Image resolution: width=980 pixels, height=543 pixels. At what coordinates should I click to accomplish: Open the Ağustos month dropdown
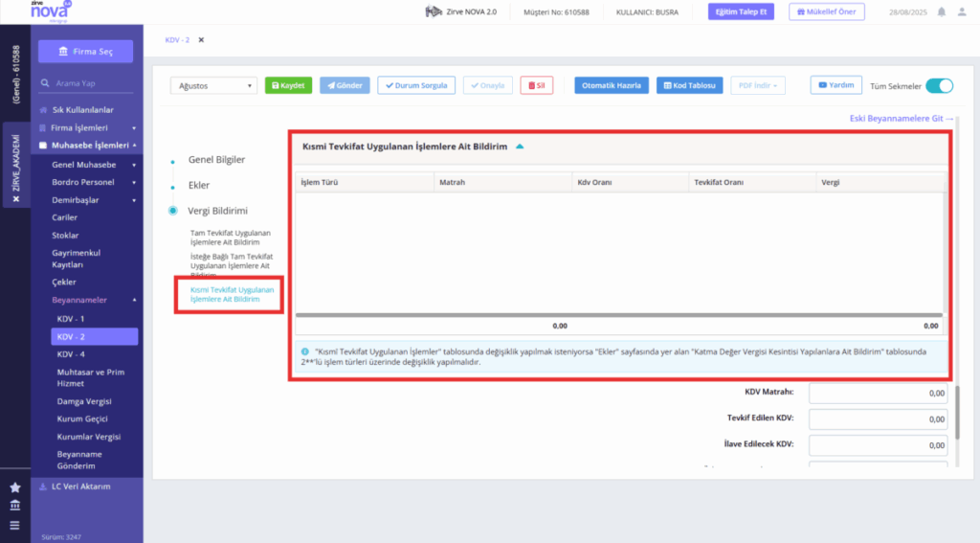(213, 85)
